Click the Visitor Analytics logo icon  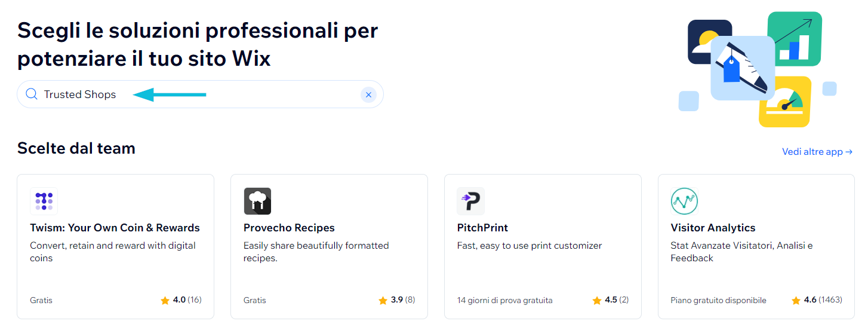684,201
